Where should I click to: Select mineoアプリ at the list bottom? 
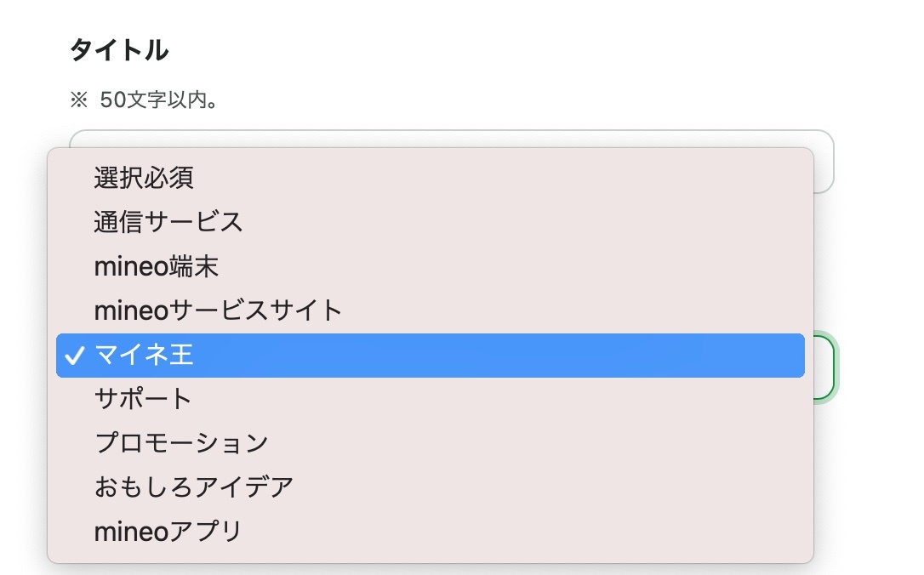[x=168, y=532]
